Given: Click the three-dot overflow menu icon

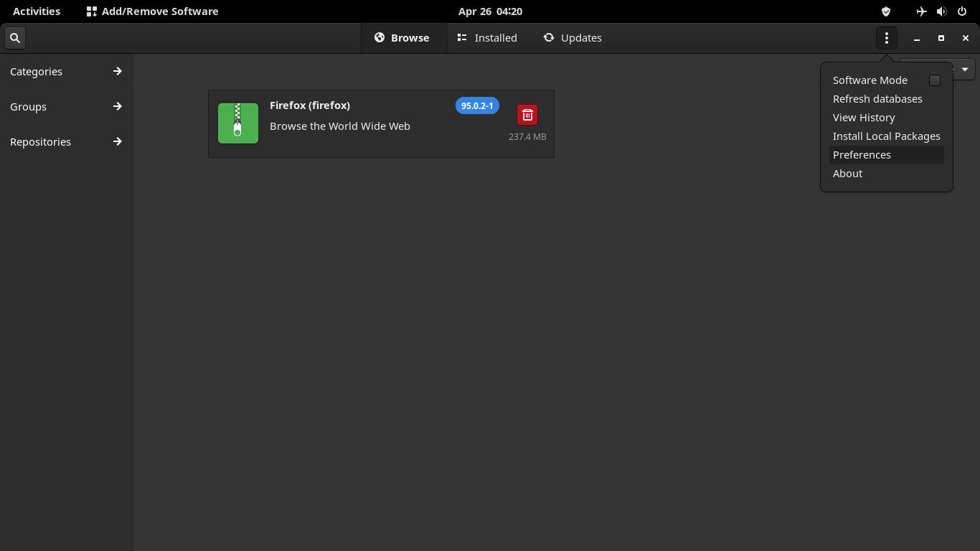Looking at the screenshot, I should (887, 37).
